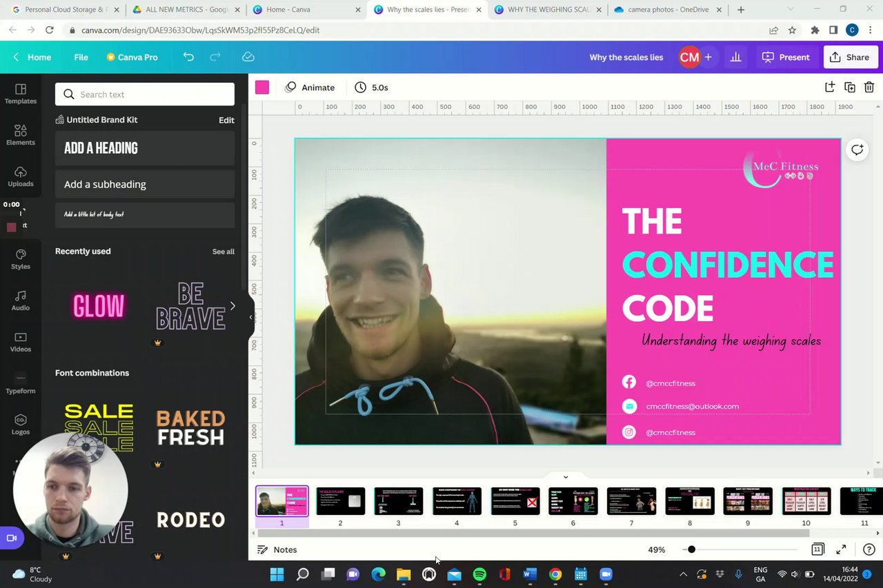The height and width of the screenshot is (588, 883).
Task: Open the Videos panel in sidebar
Action: (21, 342)
